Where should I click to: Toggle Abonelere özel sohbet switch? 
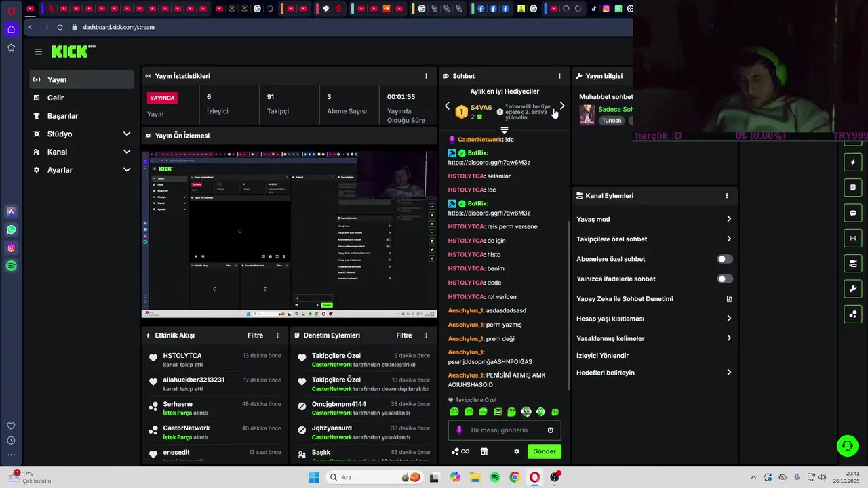[x=725, y=259]
